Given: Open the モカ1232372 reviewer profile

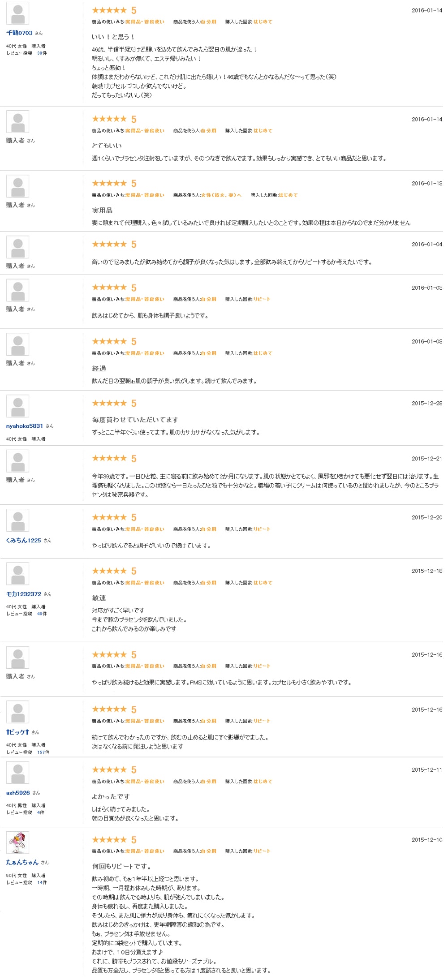Looking at the screenshot, I should coord(24,594).
